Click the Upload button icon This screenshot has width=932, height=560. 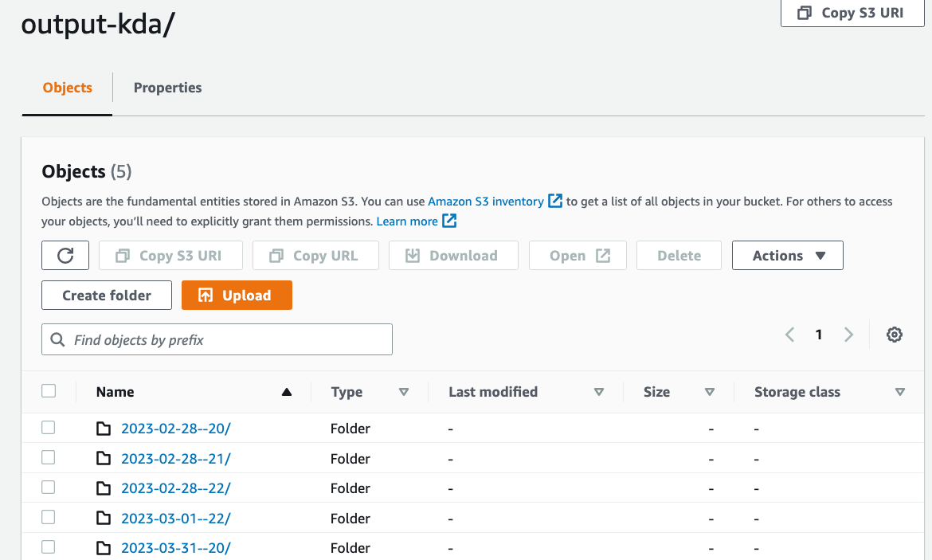pyautogui.click(x=206, y=295)
